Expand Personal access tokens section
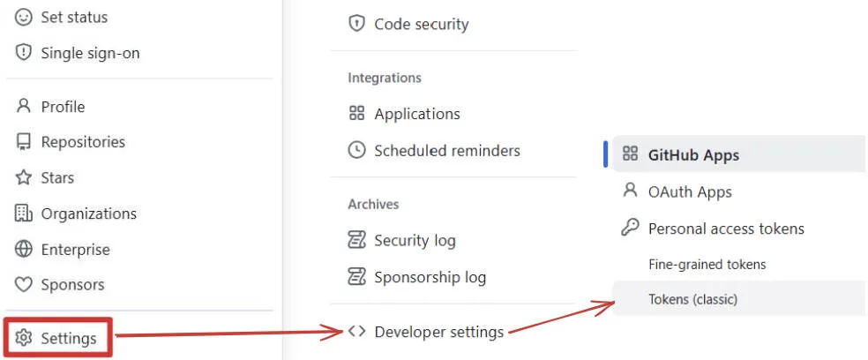This screenshot has width=868, height=360. (726, 229)
